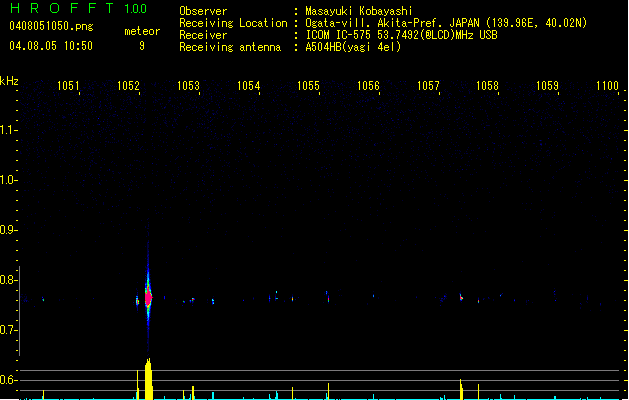Click time axis label 1100
The width and height of the screenshot is (629, 400).
(x=607, y=85)
